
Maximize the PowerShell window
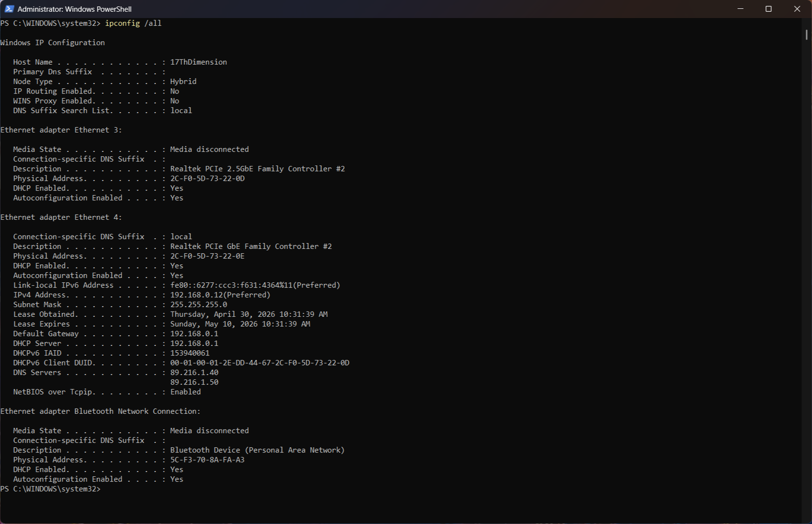[768, 9]
